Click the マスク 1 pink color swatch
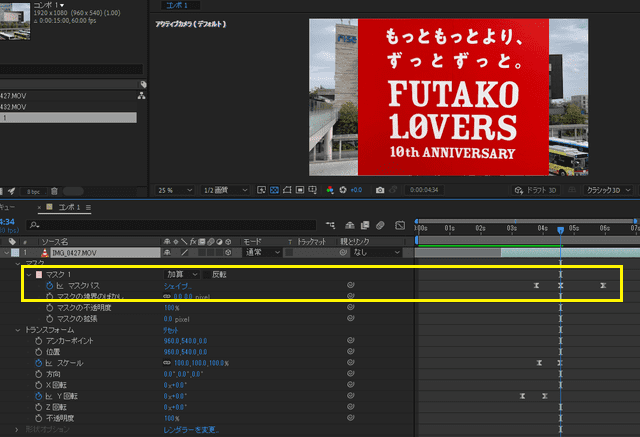Image resolution: width=640 pixels, height=437 pixels. click(39, 275)
